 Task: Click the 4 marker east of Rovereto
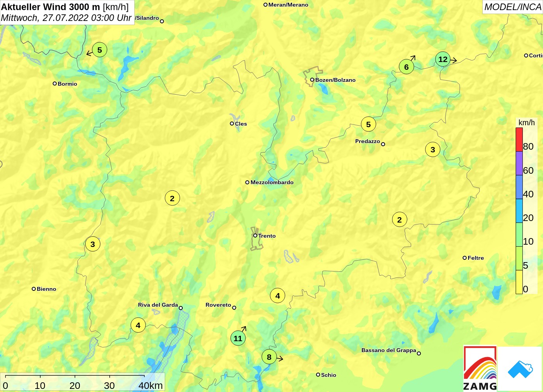point(278,296)
